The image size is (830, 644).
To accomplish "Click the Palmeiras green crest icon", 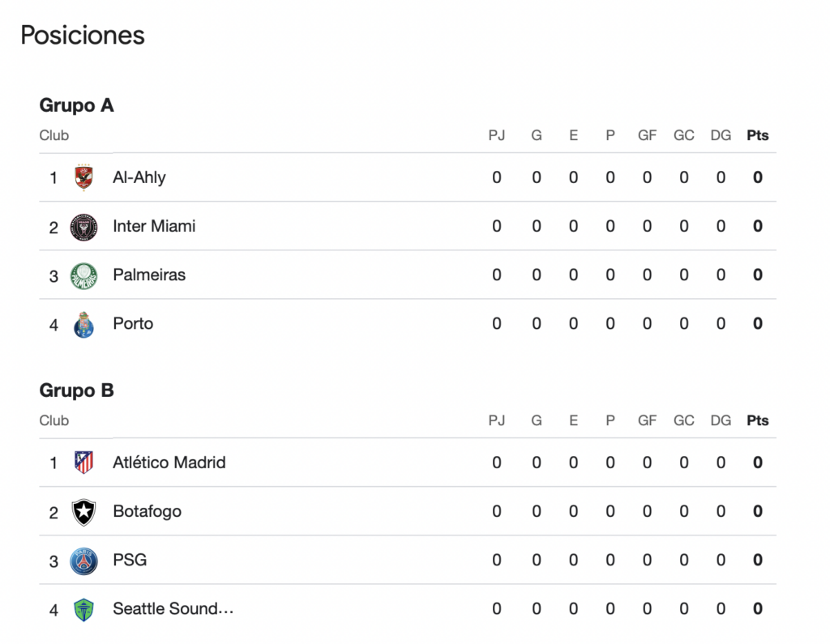I will 83,275.
